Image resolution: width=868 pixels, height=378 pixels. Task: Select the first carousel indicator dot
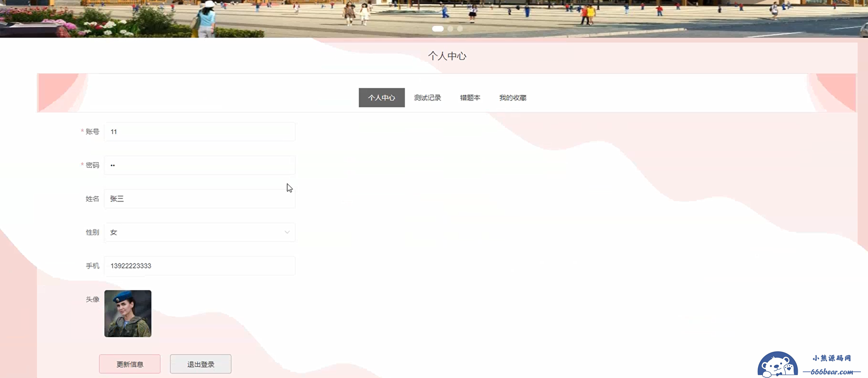coord(438,29)
